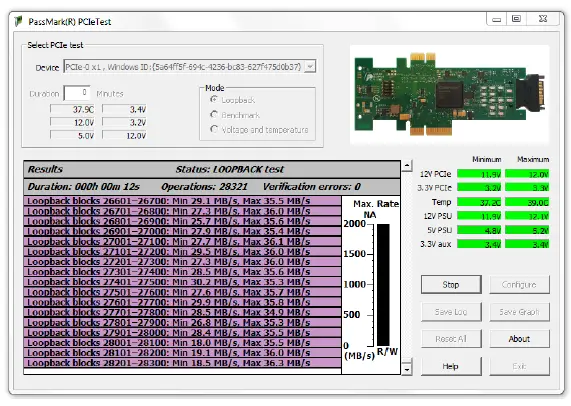Open the Device dropdown list

click(310, 67)
